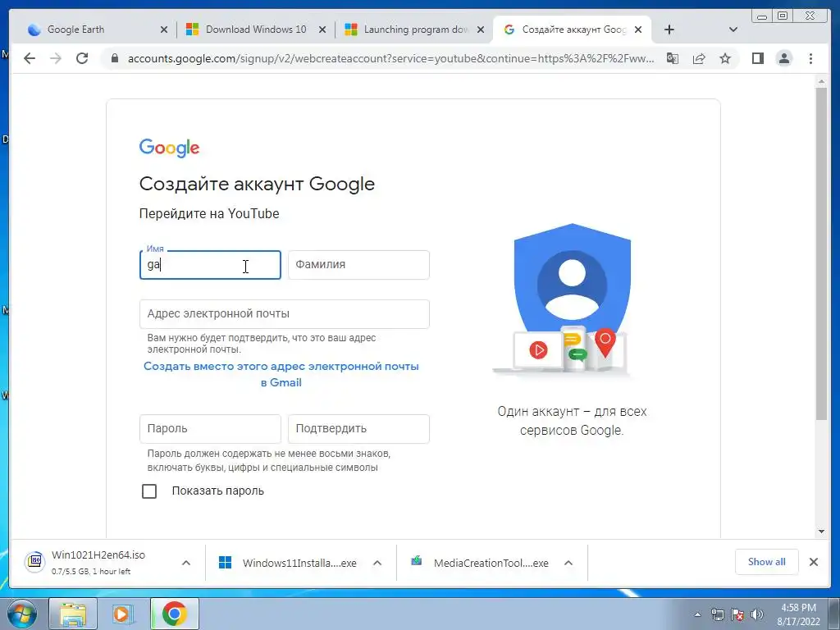Screen dimensions: 840x630
Task: Click the Google logo
Action: 169,148
